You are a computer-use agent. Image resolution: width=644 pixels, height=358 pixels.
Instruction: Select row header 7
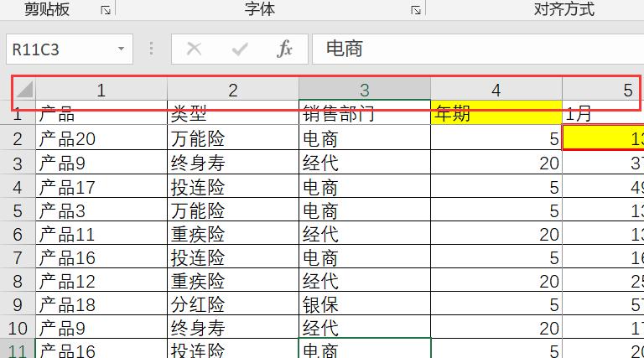tap(18, 257)
